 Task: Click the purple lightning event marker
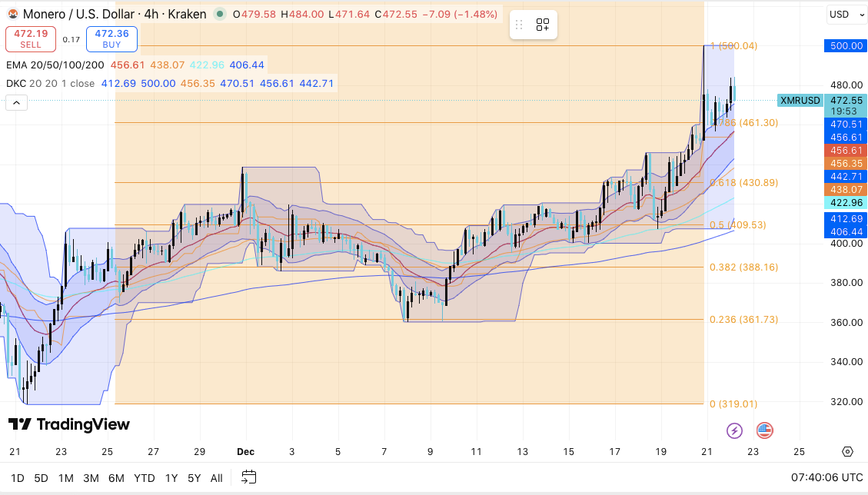[734, 430]
